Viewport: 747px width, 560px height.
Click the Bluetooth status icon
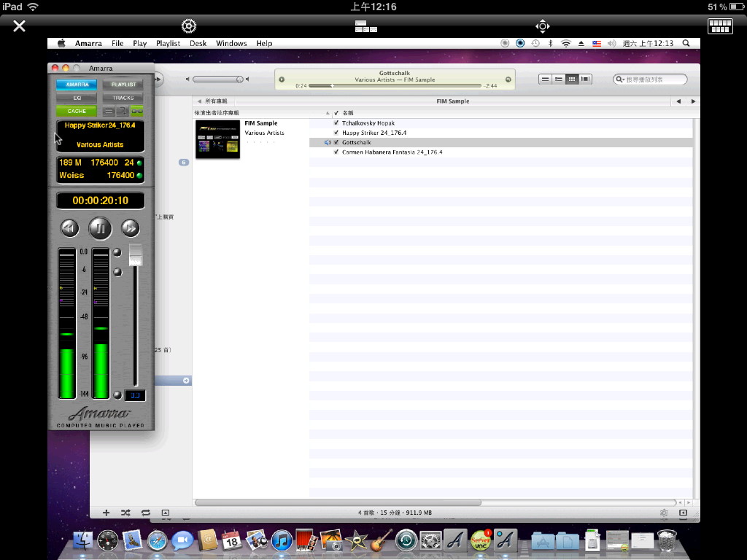550,43
